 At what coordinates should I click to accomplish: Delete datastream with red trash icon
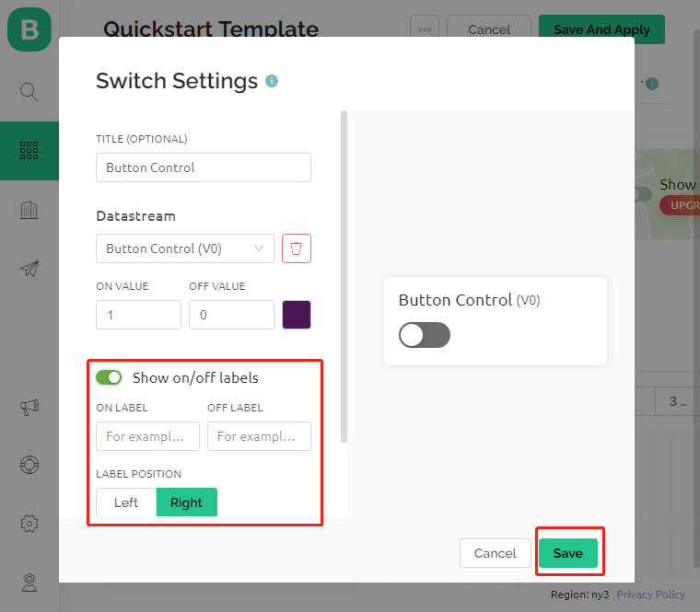297,248
